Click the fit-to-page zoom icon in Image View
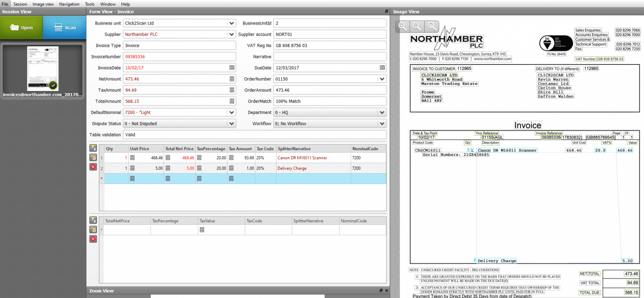 pyautogui.click(x=432, y=27)
